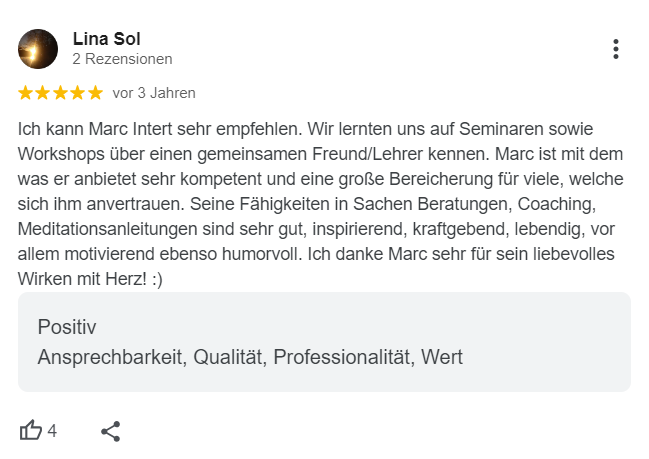
Task: Click the third yellow rating star
Action: [x=60, y=93]
